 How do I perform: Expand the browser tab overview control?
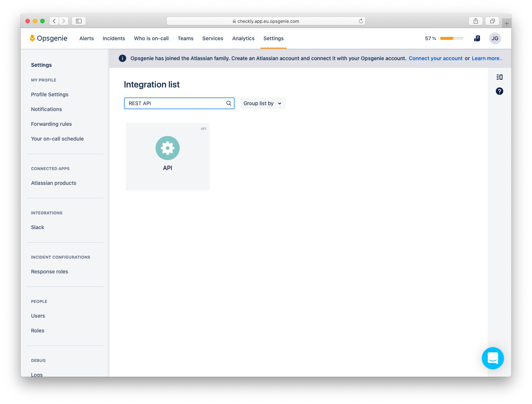(492, 21)
